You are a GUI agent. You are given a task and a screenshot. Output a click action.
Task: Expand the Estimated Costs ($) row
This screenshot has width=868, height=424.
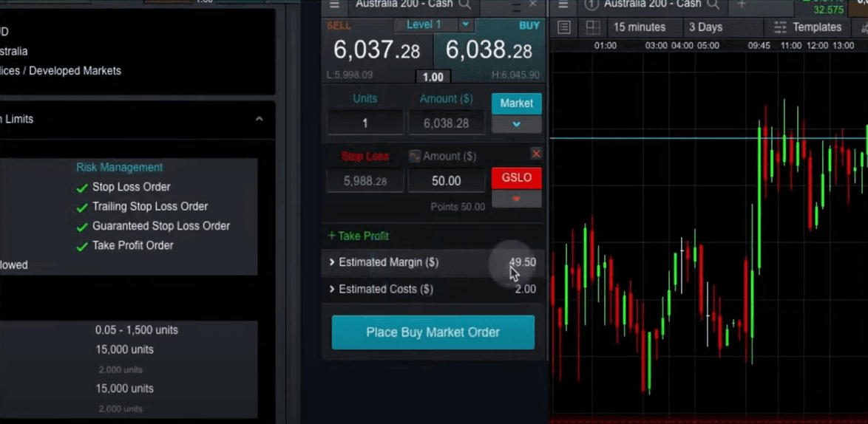point(332,289)
